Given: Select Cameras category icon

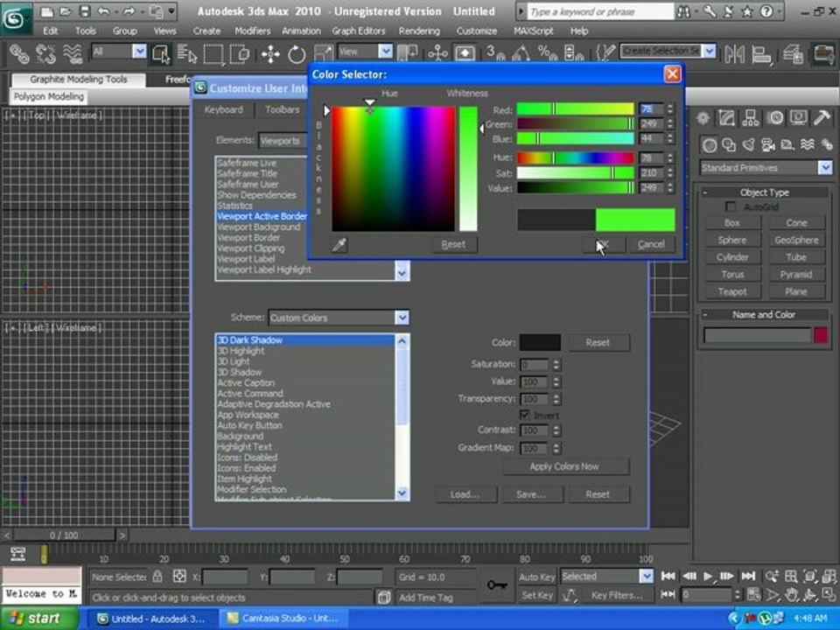Looking at the screenshot, I should [x=767, y=144].
